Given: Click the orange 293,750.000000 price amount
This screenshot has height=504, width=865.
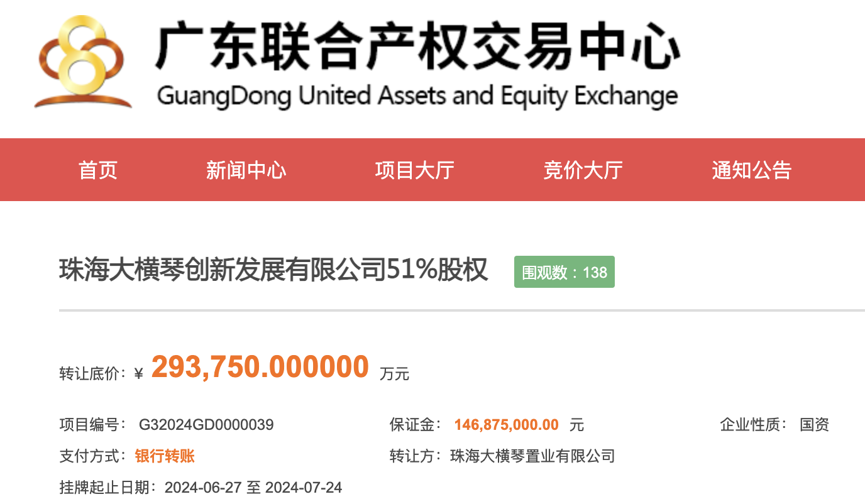Looking at the screenshot, I should tap(260, 366).
